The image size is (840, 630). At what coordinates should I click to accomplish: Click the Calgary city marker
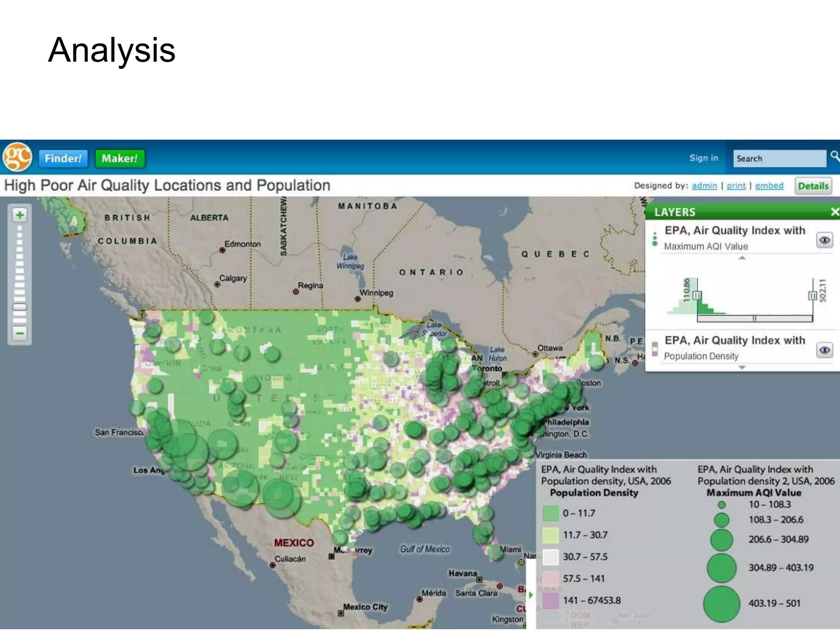pyautogui.click(x=217, y=284)
